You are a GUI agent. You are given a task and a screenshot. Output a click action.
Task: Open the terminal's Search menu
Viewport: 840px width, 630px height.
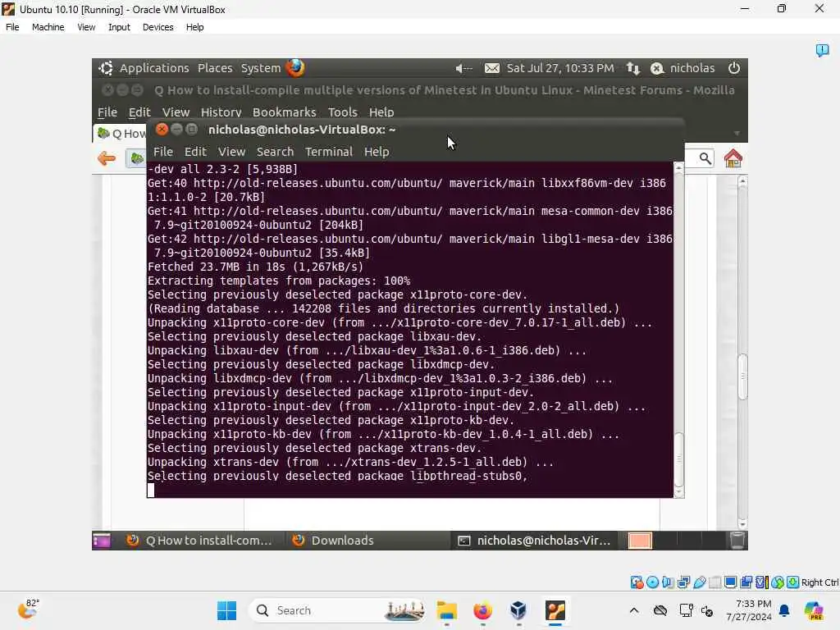coord(275,152)
